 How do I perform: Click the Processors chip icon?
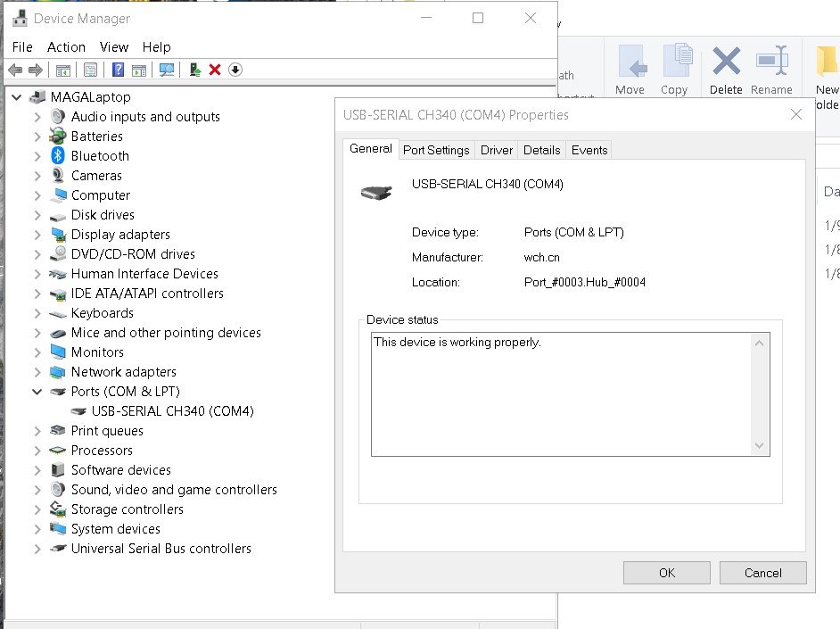pos(58,451)
